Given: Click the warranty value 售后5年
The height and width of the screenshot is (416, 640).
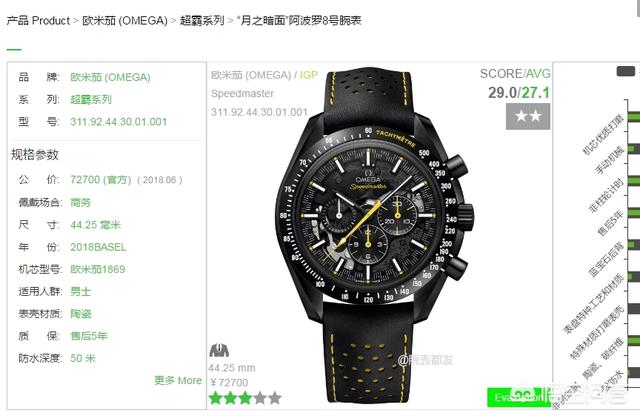Looking at the screenshot, I should [89, 336].
